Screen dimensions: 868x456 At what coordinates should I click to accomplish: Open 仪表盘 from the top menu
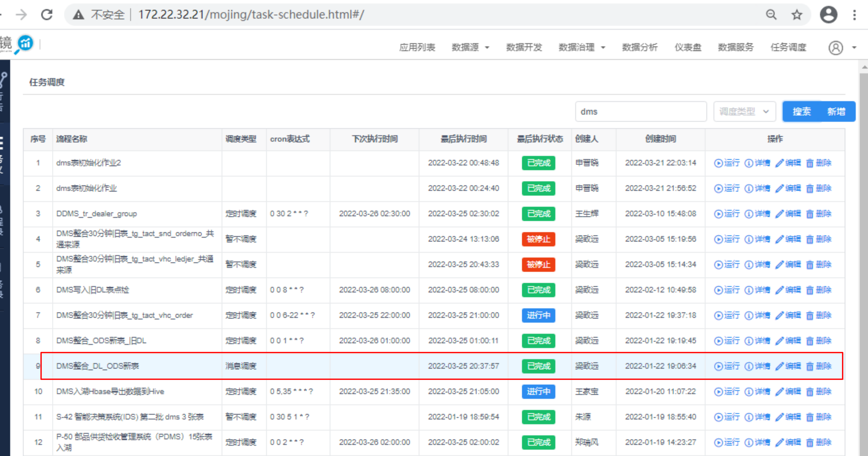click(x=687, y=48)
